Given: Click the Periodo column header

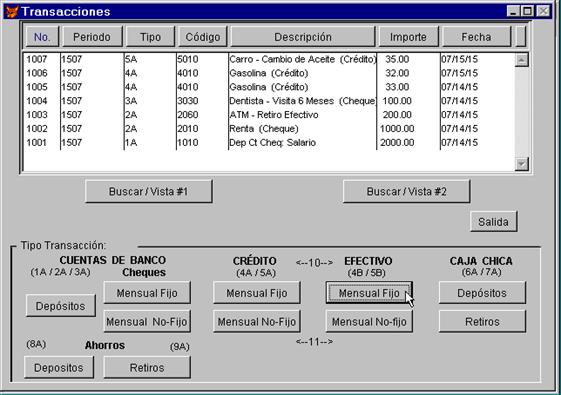Looking at the screenshot, I should [x=92, y=37].
